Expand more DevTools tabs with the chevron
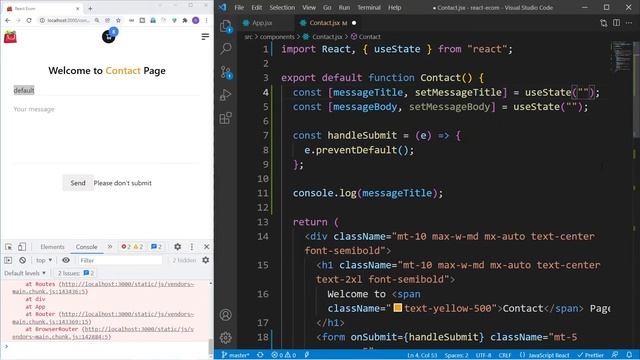Viewport: 640px width, 360px height. [x=110, y=247]
